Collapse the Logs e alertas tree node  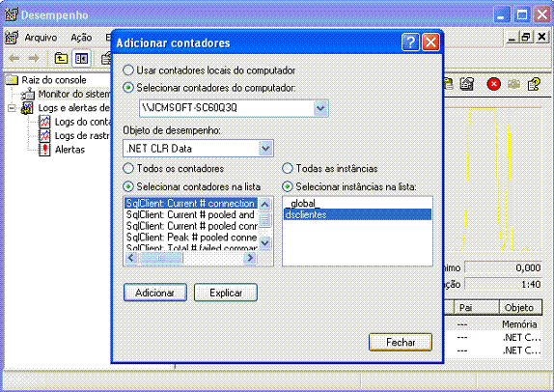(x=12, y=108)
